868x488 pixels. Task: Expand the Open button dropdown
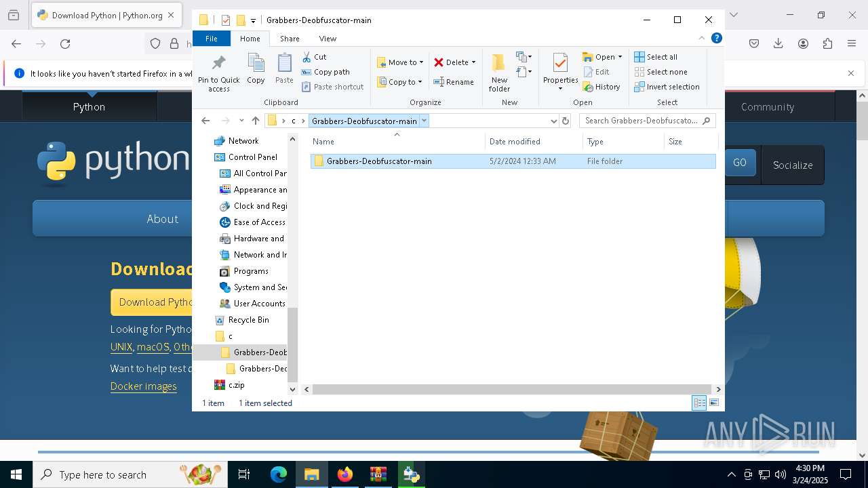(620, 57)
